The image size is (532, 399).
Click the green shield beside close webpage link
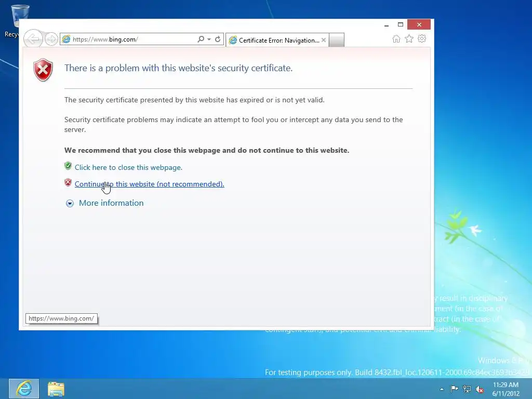[x=68, y=166]
